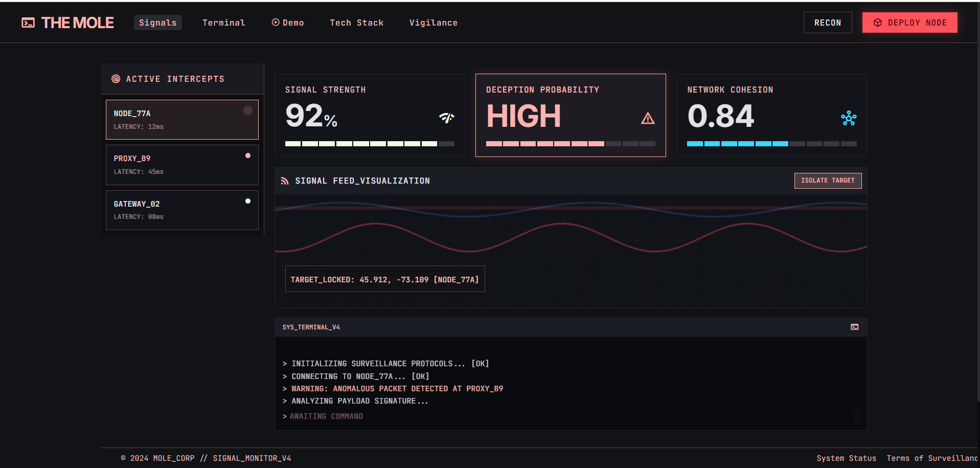Click the INITIALIZING SURVEILLANCE PROTOCOLS log line
980x468 pixels.
[385, 364]
